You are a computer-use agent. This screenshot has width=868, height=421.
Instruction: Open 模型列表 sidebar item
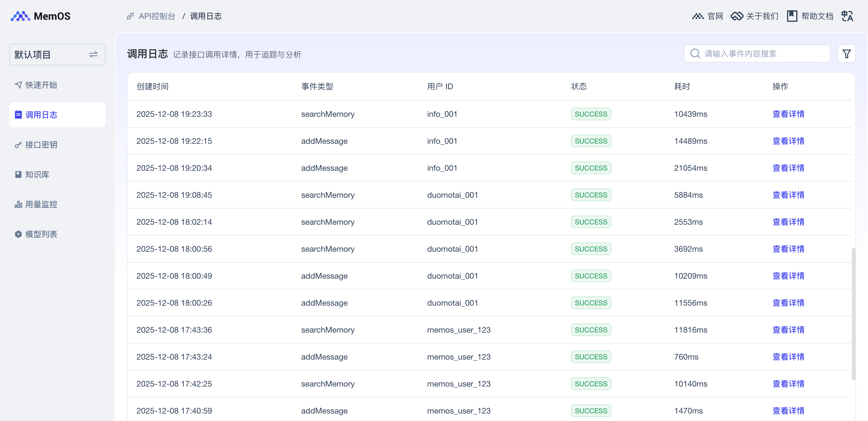coord(41,234)
